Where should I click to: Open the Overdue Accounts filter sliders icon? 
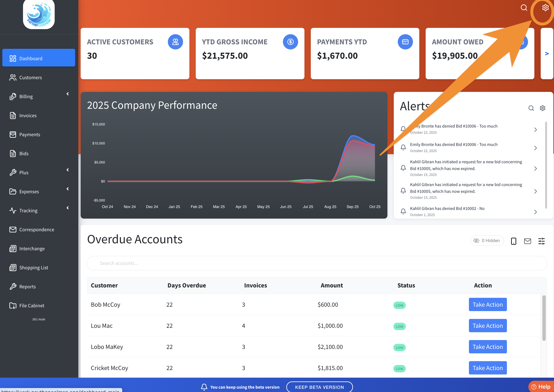(542, 241)
